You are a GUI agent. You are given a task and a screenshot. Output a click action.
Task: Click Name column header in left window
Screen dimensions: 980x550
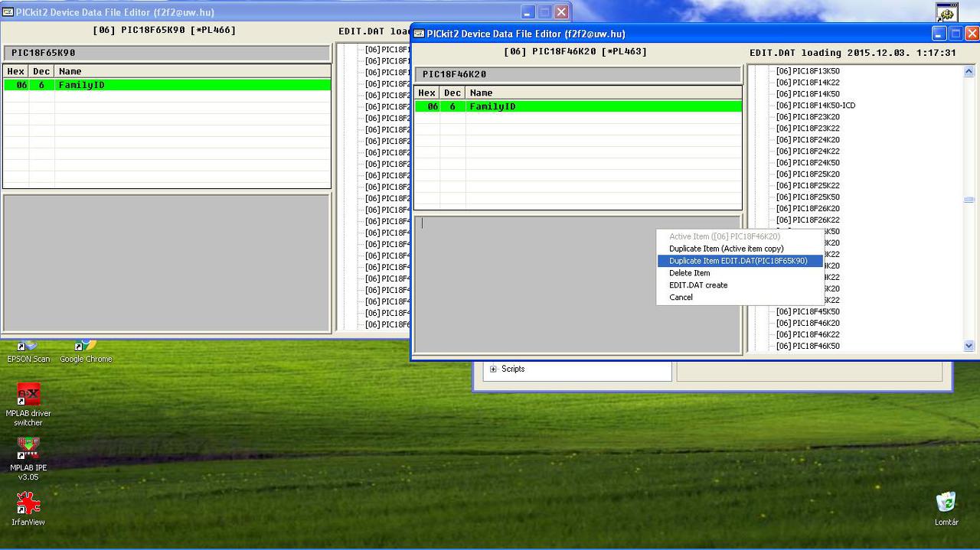point(192,71)
